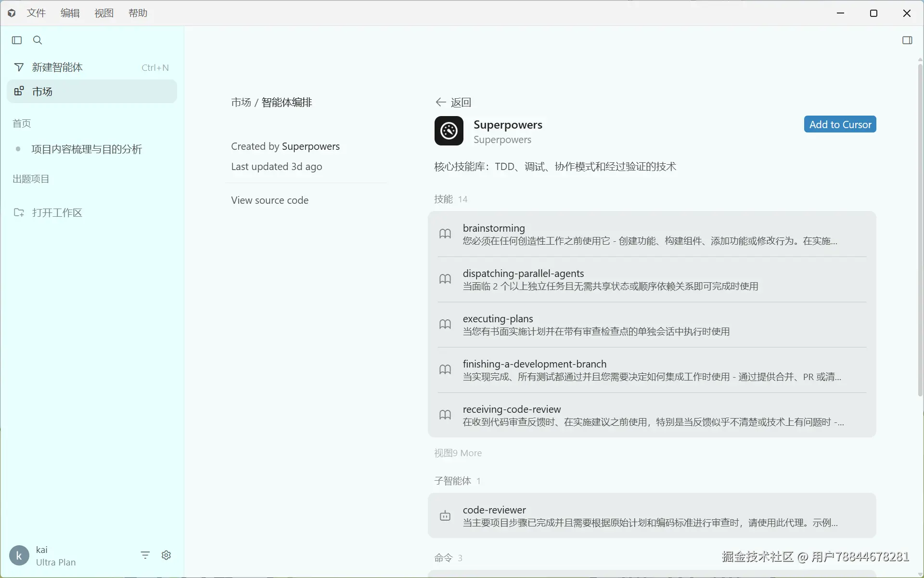Click the dispatching-parallel-agents book icon

(445, 279)
